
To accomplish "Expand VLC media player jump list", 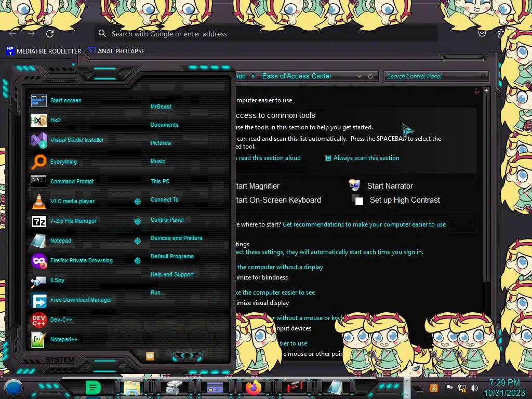I will [x=137, y=202].
